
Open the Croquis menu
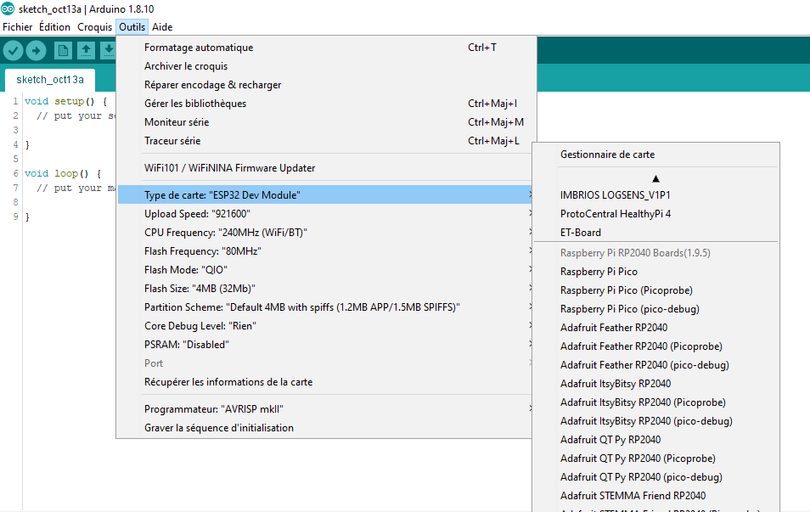click(95, 27)
